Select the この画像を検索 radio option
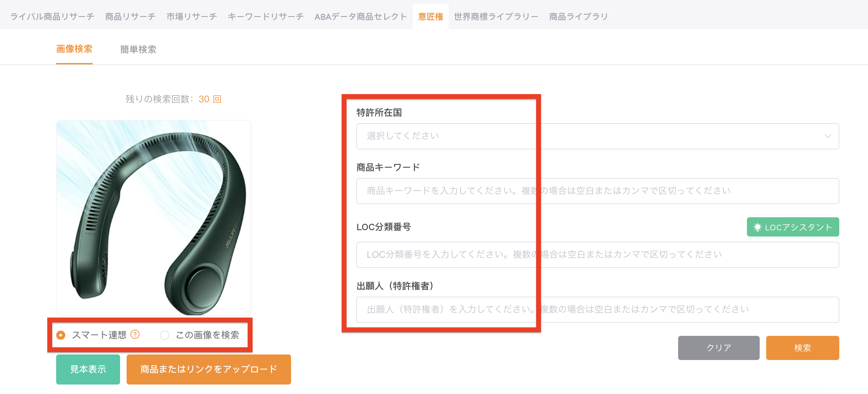 (164, 335)
